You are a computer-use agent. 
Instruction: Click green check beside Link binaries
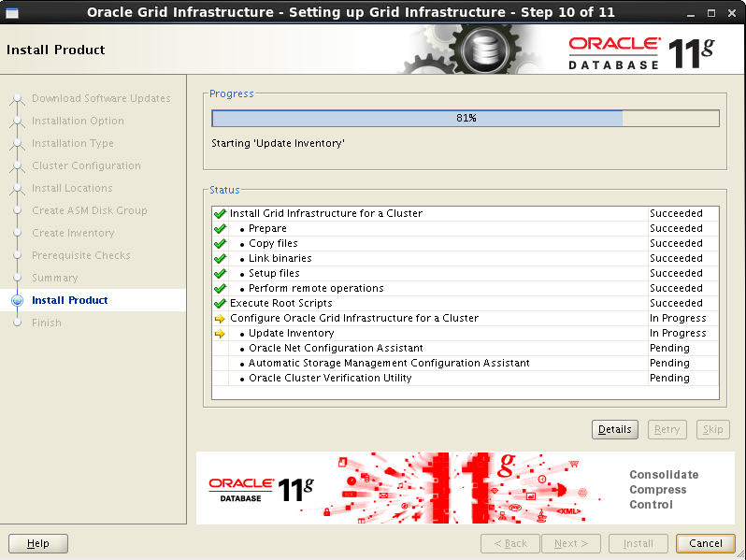pyautogui.click(x=220, y=259)
